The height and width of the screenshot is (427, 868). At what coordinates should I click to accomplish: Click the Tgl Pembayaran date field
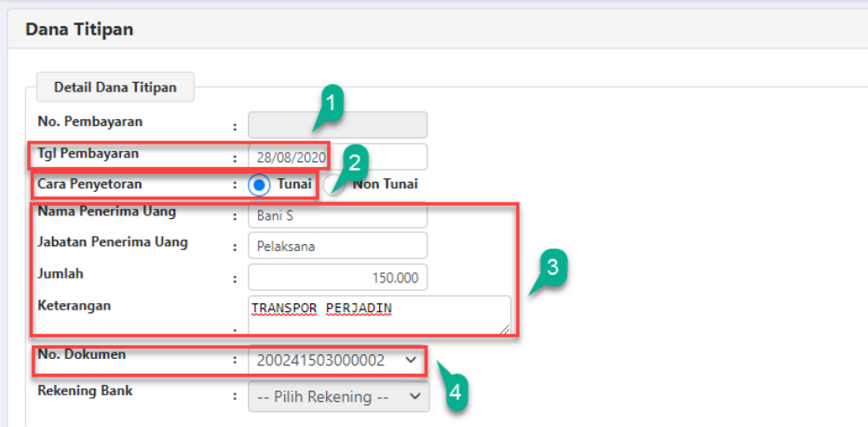click(x=337, y=157)
